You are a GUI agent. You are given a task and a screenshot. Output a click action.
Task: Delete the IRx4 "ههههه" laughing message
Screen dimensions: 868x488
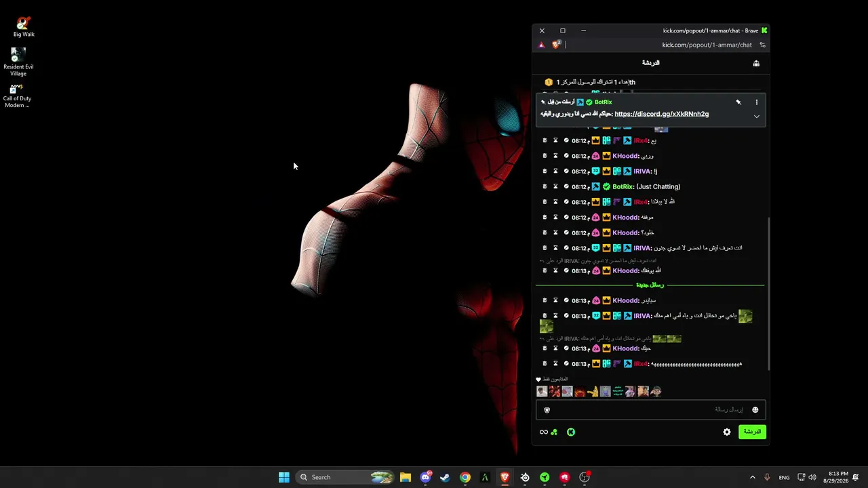tap(545, 364)
